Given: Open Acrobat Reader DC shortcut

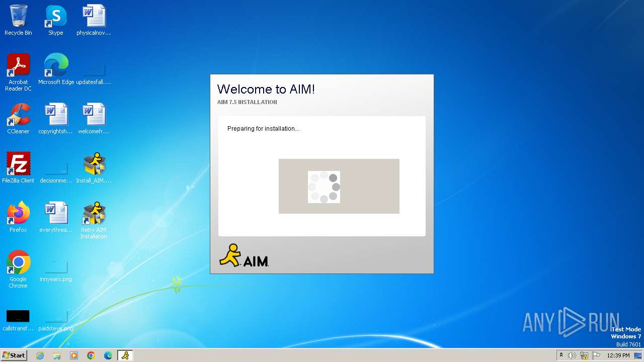Looking at the screenshot, I should click(18, 72).
